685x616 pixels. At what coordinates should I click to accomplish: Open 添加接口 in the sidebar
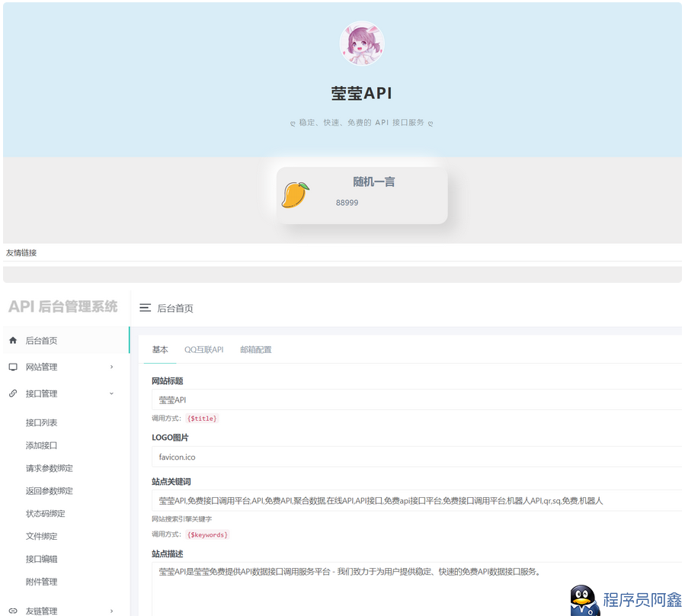click(41, 445)
